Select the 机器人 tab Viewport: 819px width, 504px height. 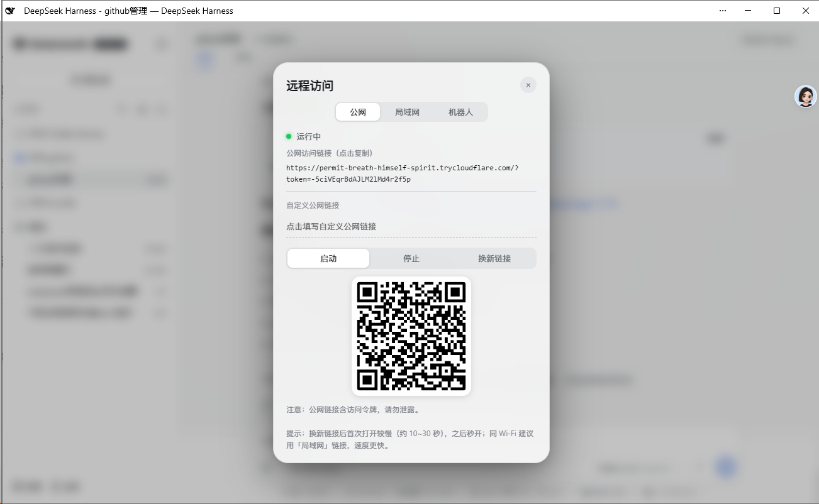460,112
